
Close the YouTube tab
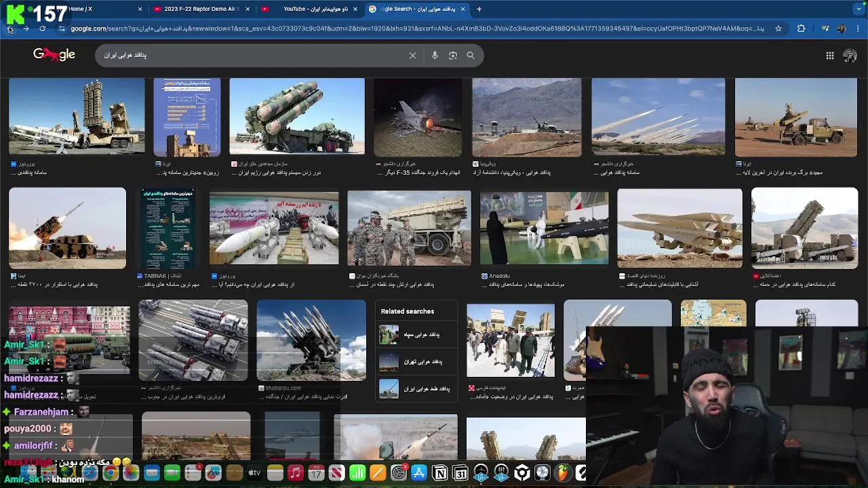point(355,9)
